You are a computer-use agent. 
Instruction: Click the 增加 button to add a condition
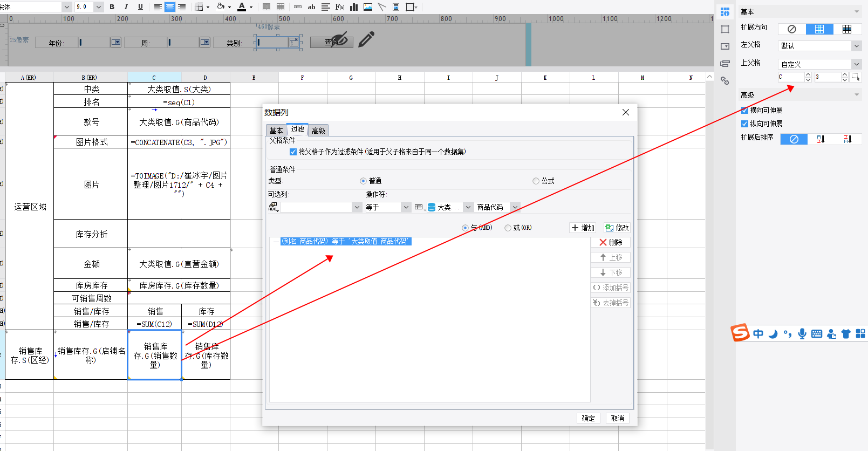(583, 228)
